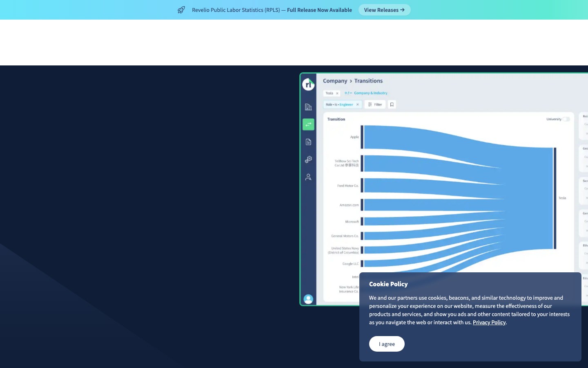Viewport: 588px width, 368px height.
Task: Click the Amazon.com label
Action: (349, 205)
